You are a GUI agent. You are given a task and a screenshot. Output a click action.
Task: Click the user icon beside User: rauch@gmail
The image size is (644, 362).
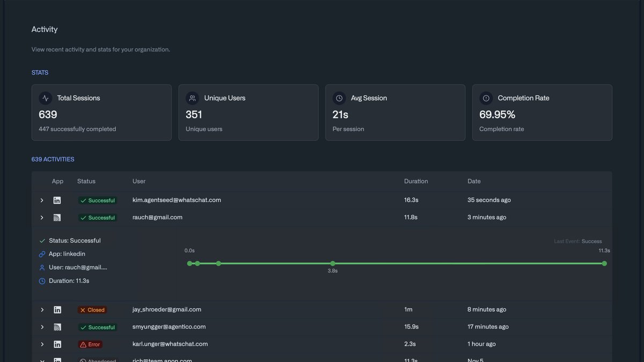tap(42, 268)
